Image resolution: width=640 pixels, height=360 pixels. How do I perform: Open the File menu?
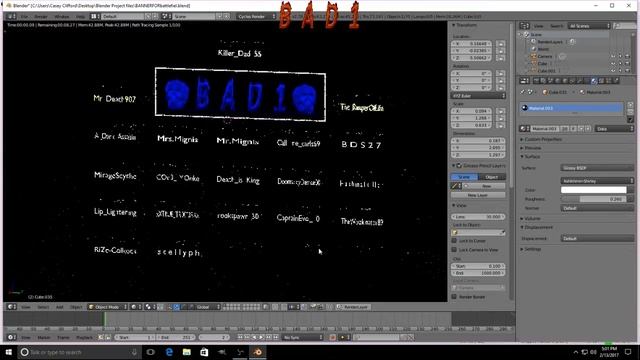(25, 16)
